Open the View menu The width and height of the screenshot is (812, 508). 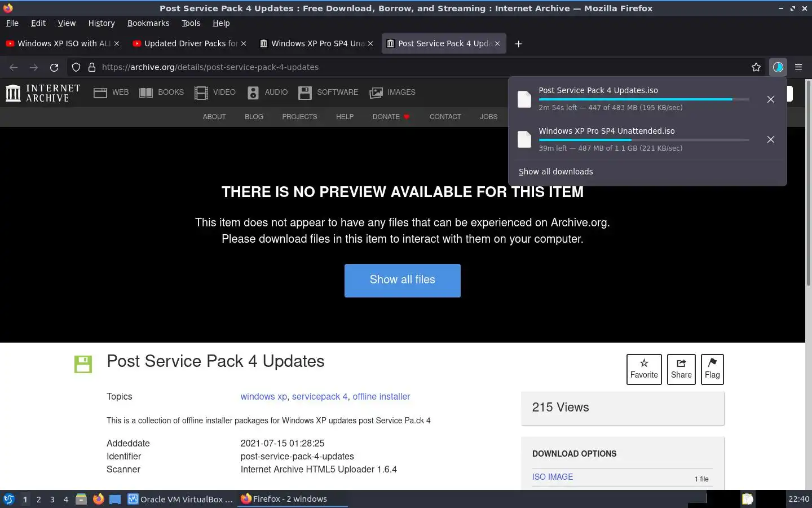67,23
